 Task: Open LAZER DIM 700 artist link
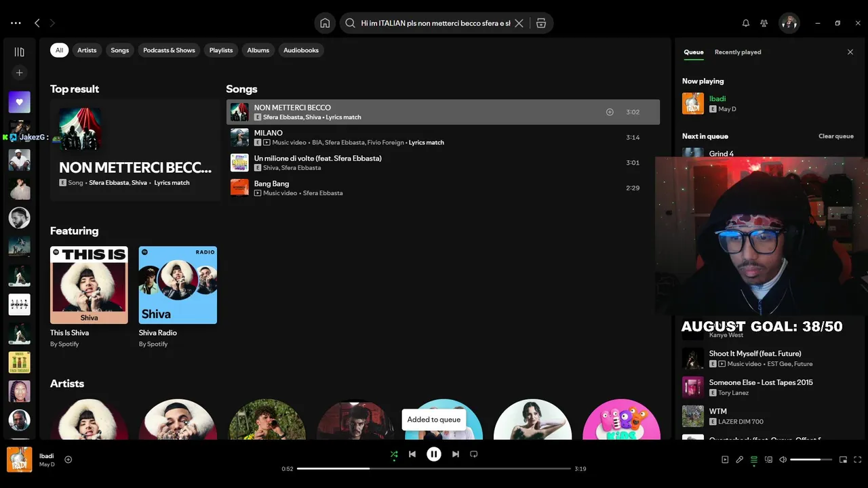click(x=741, y=422)
